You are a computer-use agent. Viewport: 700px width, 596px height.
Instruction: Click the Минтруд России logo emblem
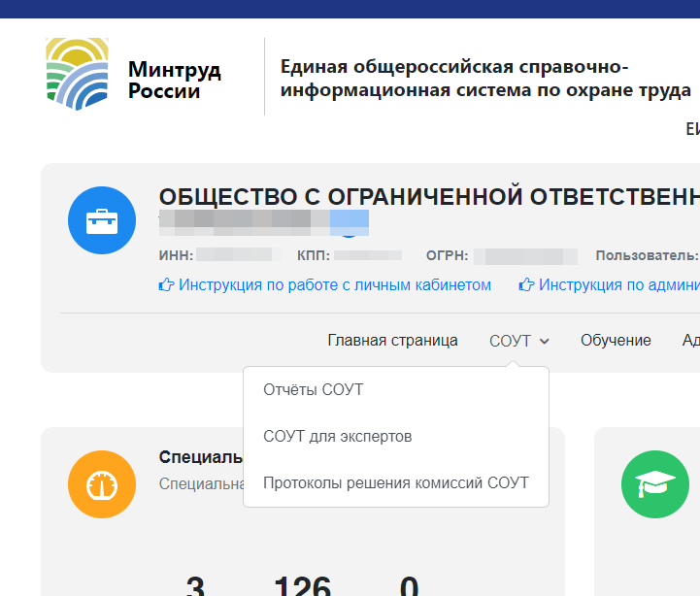pos(78,74)
